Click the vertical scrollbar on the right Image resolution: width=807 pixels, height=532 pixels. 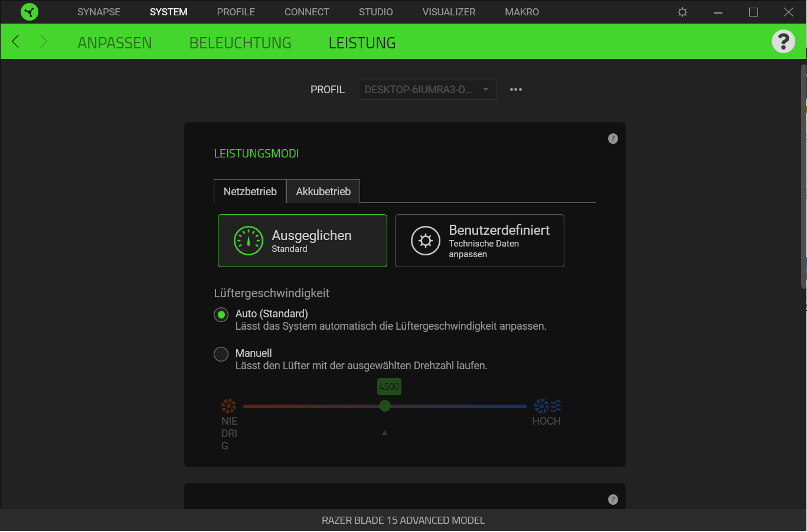click(803, 177)
